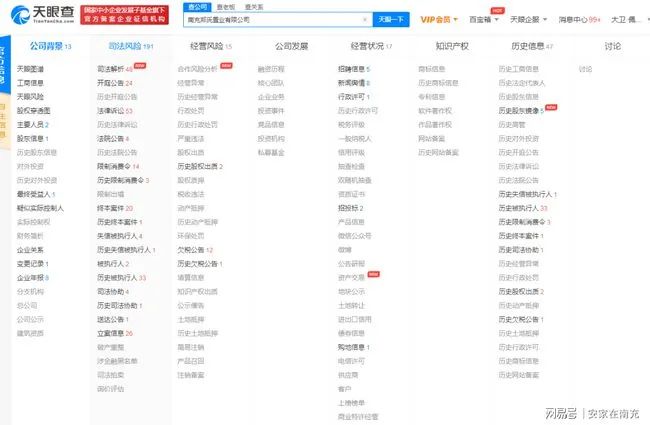Open 失信被执行人 4 link
Viewport: 650px width, 425px height.
(x=120, y=236)
